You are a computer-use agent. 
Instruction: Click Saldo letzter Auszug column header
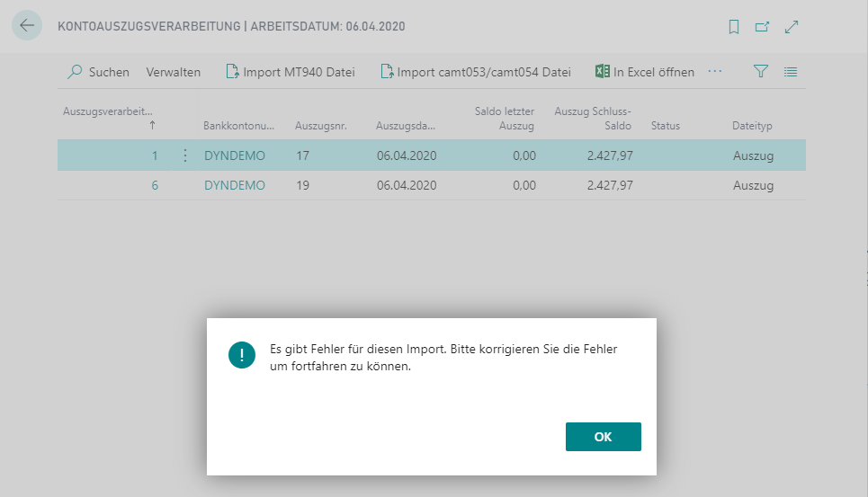click(x=505, y=119)
